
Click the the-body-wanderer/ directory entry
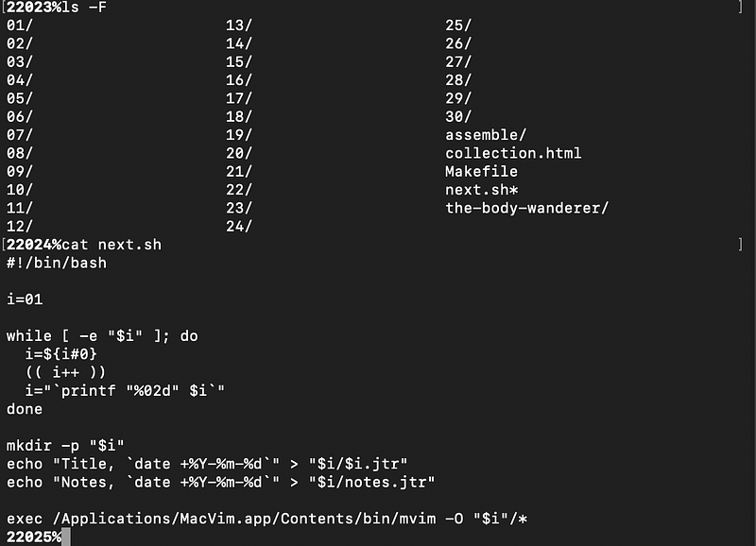coord(526,208)
